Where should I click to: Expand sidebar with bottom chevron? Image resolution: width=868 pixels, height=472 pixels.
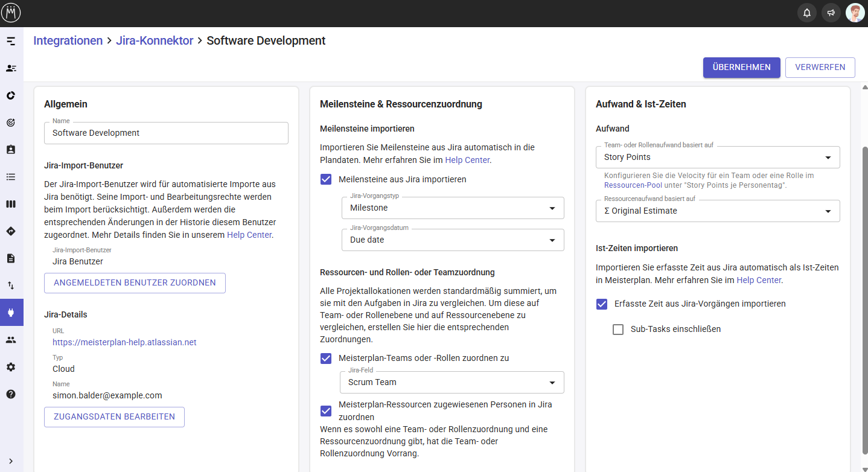point(11,461)
